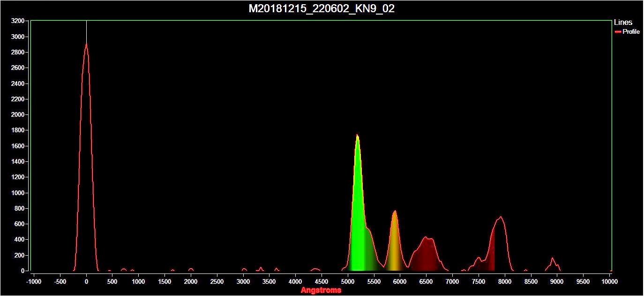Click the chart title M20181215_220602_KN9_02

322,8
